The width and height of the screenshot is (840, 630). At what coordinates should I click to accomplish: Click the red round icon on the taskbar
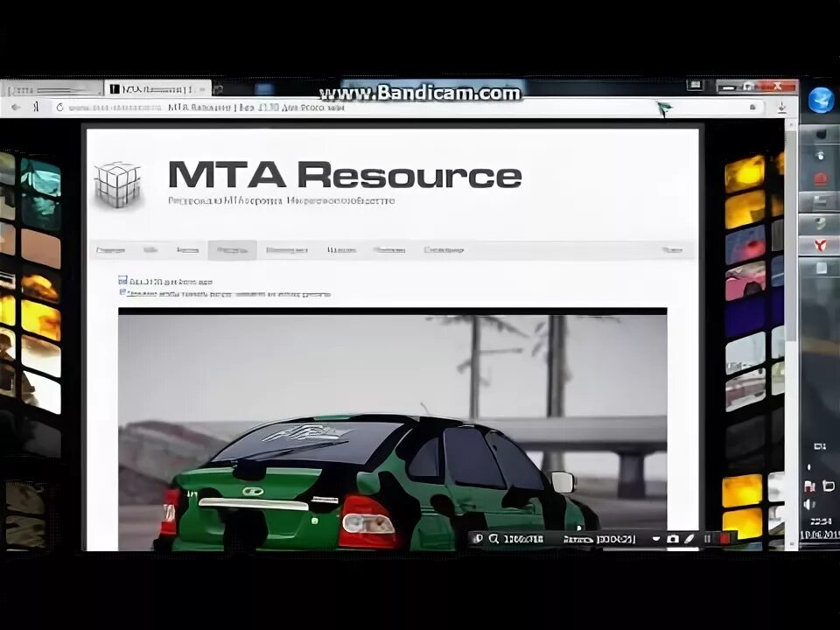820,178
